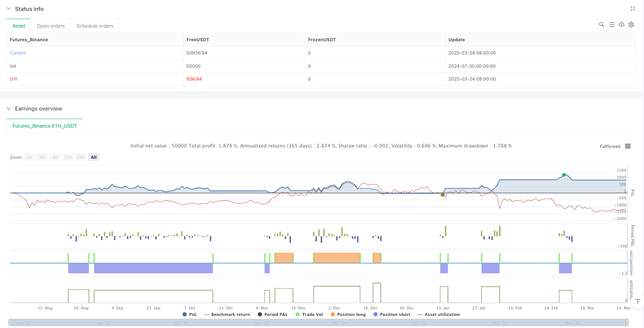Click the green marker on PnL peak

[x=564, y=175]
